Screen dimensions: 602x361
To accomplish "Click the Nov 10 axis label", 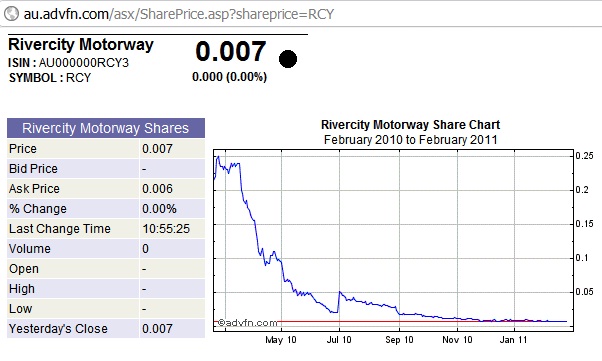I will (457, 340).
